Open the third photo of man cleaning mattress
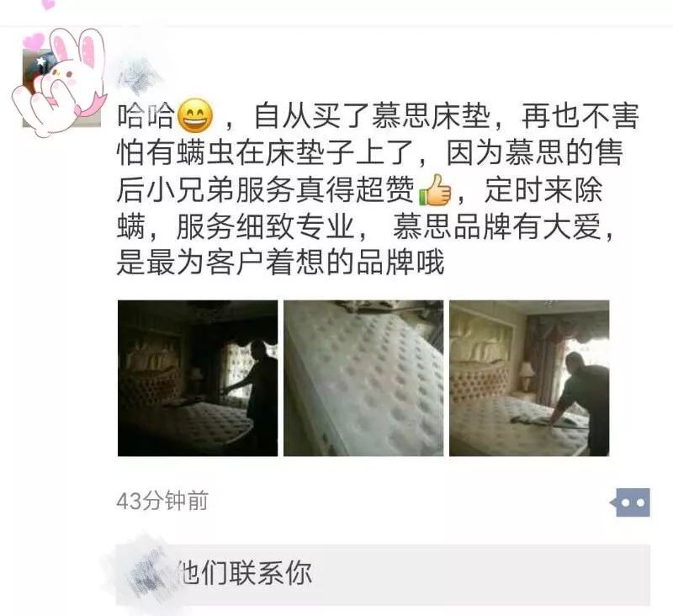This screenshot has height=616, width=673. (529, 378)
